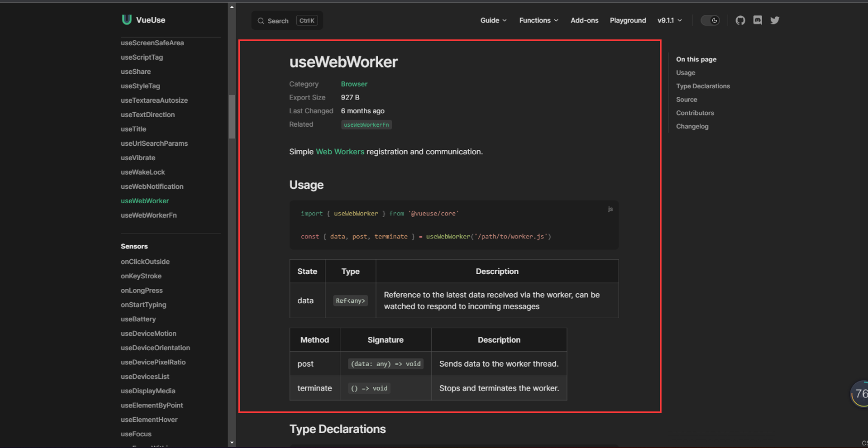Open the Playground menu item
The image size is (868, 448).
pos(628,20)
